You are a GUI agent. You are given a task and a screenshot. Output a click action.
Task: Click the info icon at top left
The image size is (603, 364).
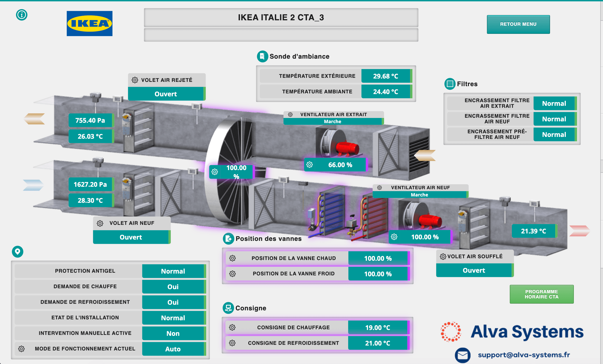click(22, 15)
